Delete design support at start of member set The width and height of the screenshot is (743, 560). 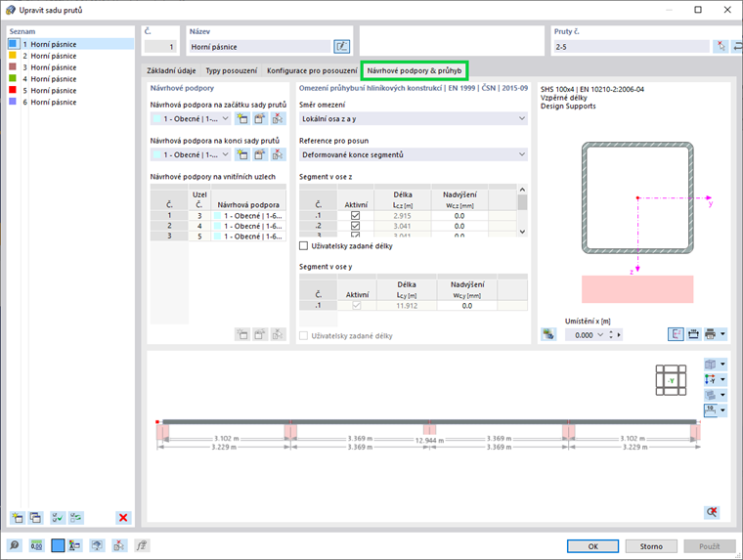(x=278, y=118)
